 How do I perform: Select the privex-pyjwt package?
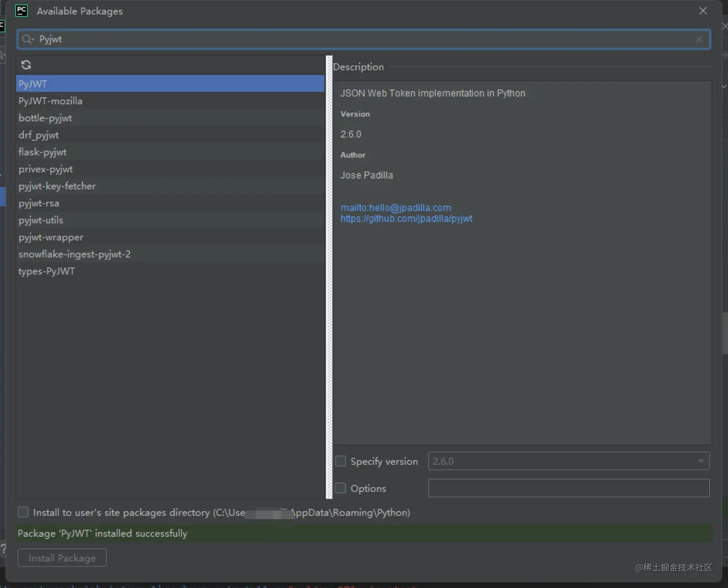point(170,169)
